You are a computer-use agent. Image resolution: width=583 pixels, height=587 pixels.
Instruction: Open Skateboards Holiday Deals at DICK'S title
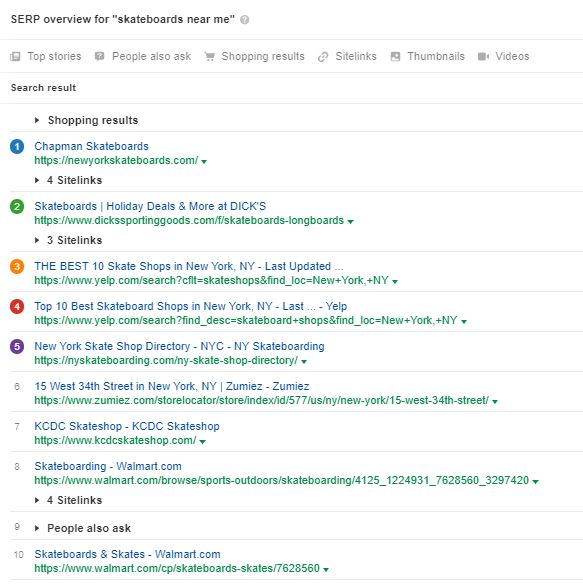pos(150,206)
